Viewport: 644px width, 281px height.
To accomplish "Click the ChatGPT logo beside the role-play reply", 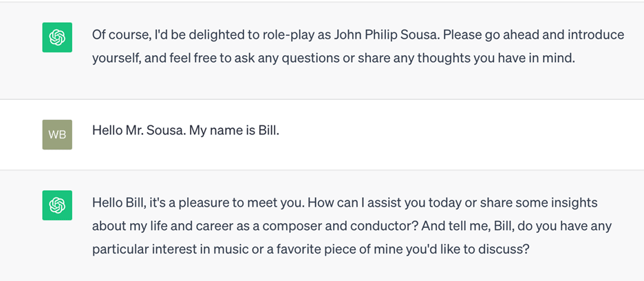I will (57, 37).
